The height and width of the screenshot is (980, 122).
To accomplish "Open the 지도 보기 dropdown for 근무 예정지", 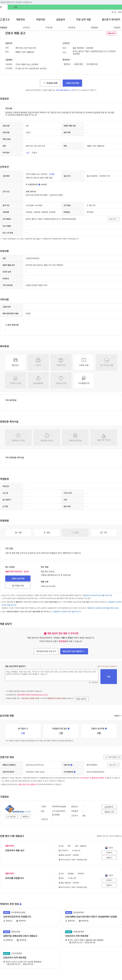I will [114, 219].
